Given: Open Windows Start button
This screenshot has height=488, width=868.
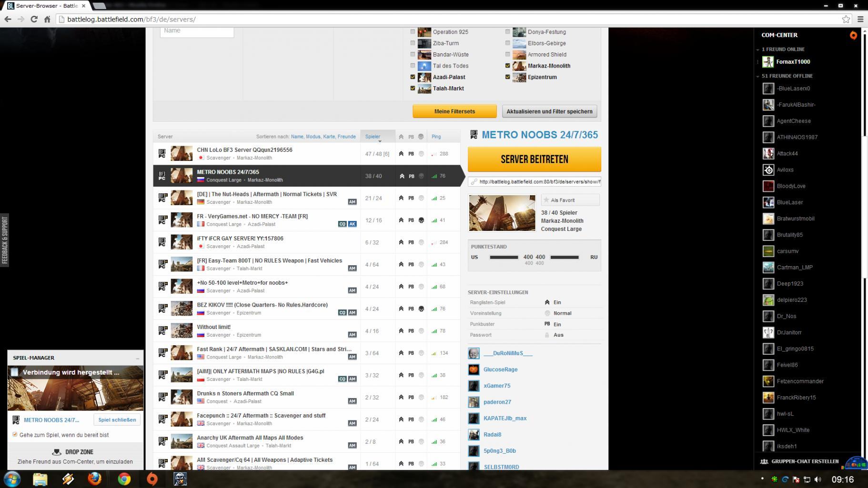Looking at the screenshot, I should [12, 479].
